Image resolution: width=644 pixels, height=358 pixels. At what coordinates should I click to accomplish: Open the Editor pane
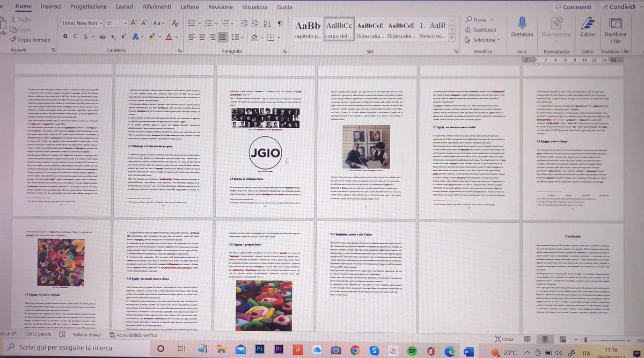point(588,27)
